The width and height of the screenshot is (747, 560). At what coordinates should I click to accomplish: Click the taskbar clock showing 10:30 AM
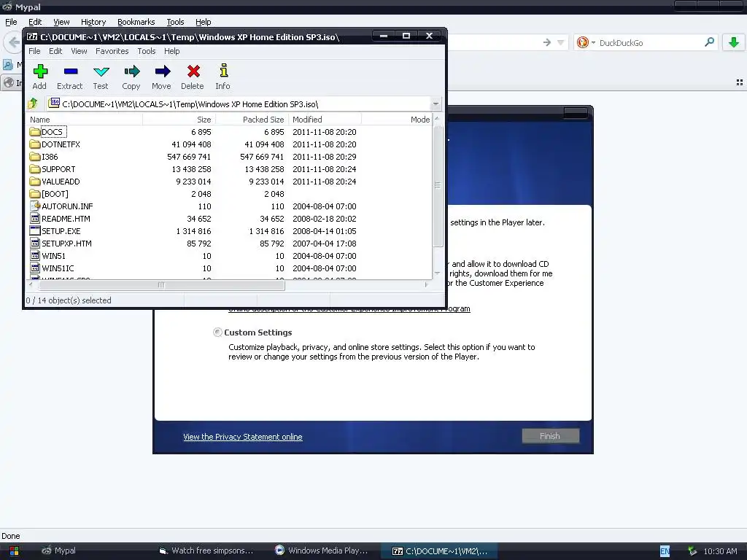[x=720, y=551]
